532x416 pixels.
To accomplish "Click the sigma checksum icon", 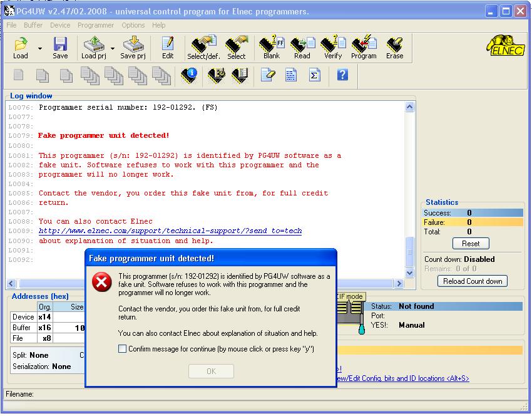I will [x=314, y=75].
